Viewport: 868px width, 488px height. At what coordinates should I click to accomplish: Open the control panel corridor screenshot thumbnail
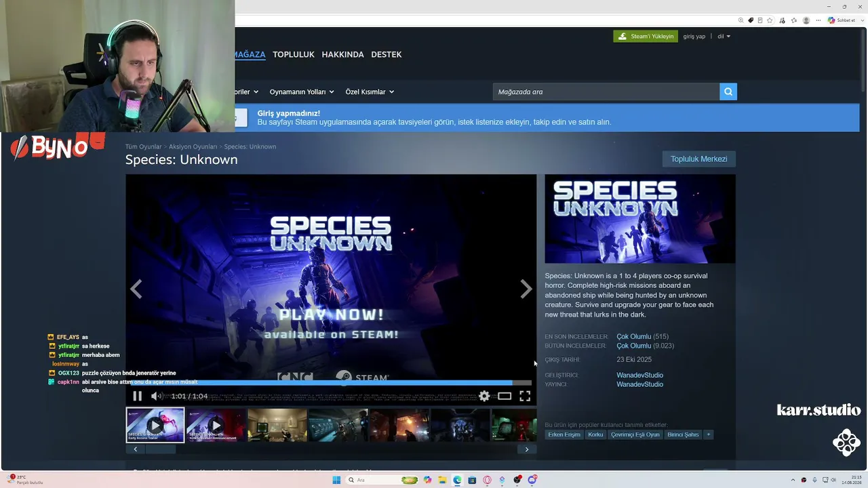tap(338, 425)
